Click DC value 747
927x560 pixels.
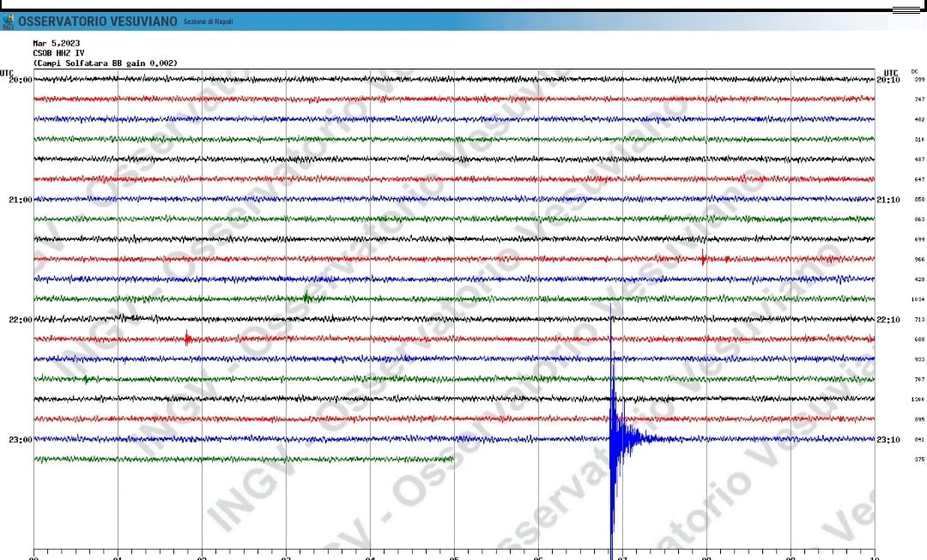[919, 99]
